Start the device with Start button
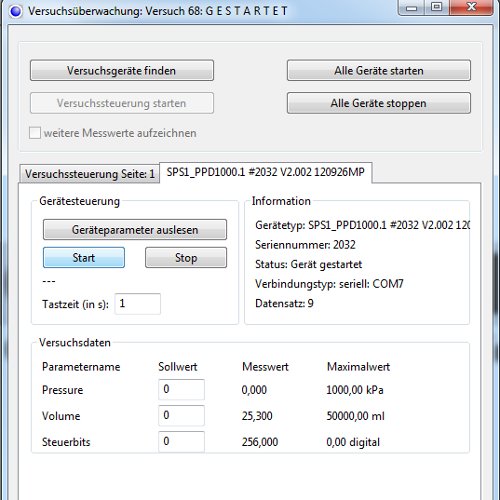The height and width of the screenshot is (500, 500). pos(84,257)
